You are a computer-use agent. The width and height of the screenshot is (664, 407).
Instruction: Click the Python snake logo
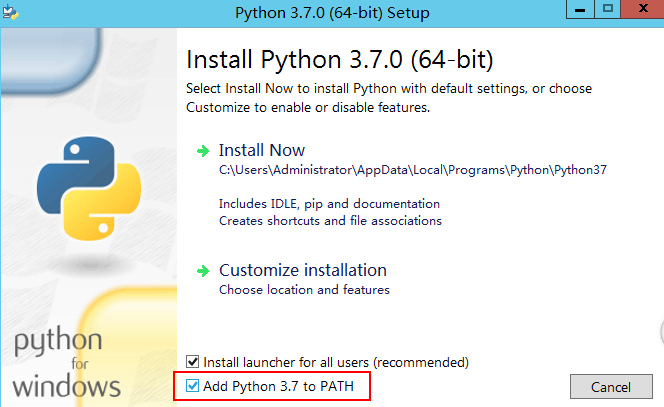(x=89, y=188)
